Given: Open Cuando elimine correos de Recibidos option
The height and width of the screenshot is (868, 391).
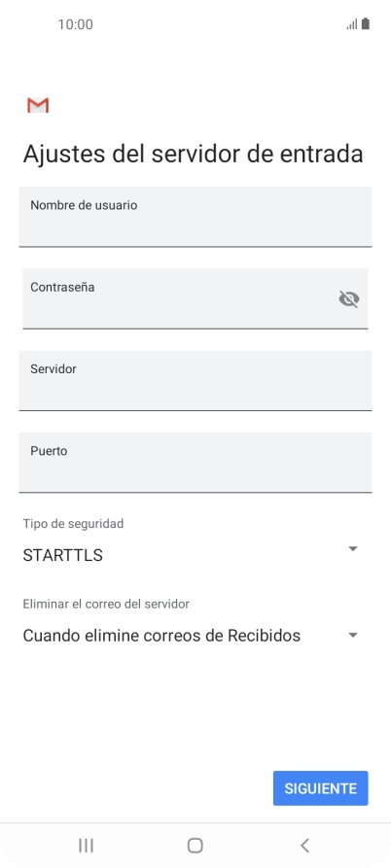Looking at the screenshot, I should pyautogui.click(x=161, y=636).
